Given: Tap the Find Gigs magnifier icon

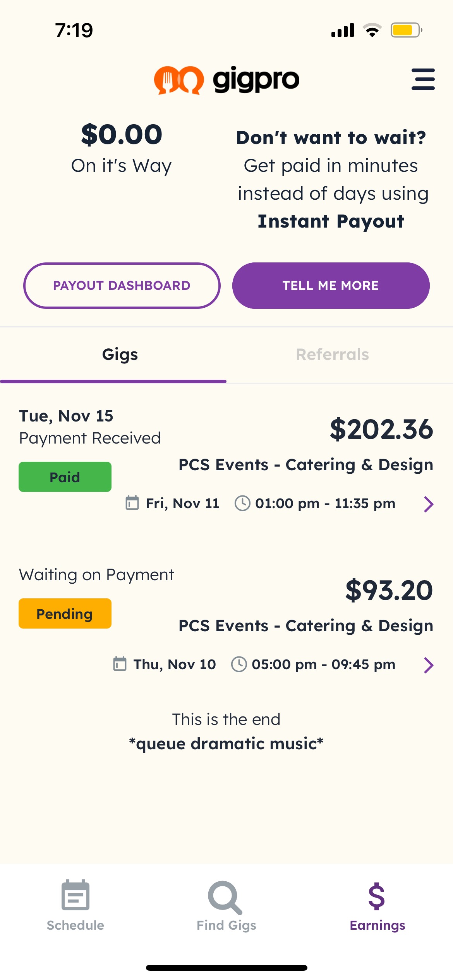Looking at the screenshot, I should (x=225, y=897).
